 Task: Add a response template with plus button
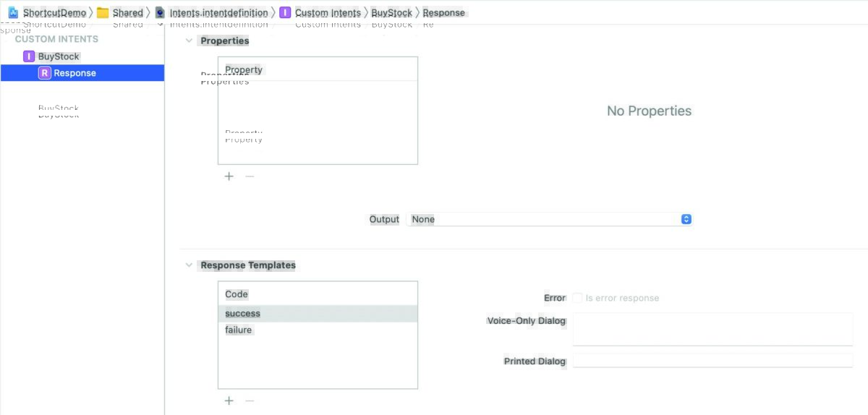coord(229,401)
